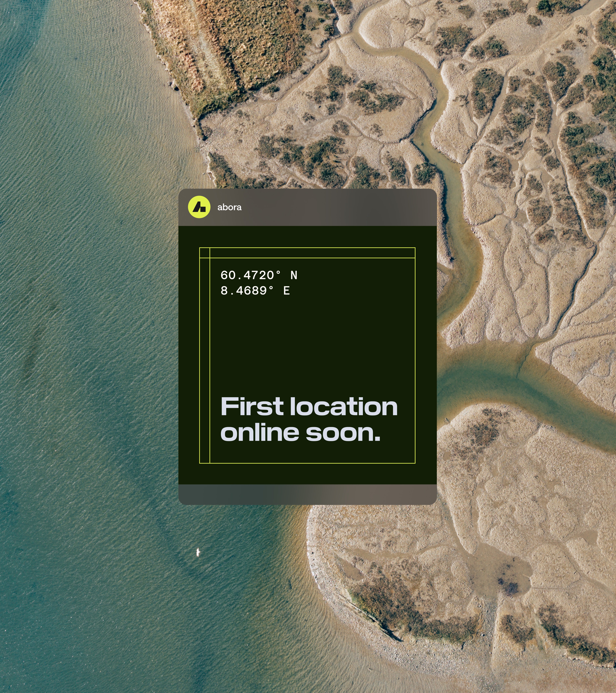Click the card's grey footer bar

(x=308, y=494)
